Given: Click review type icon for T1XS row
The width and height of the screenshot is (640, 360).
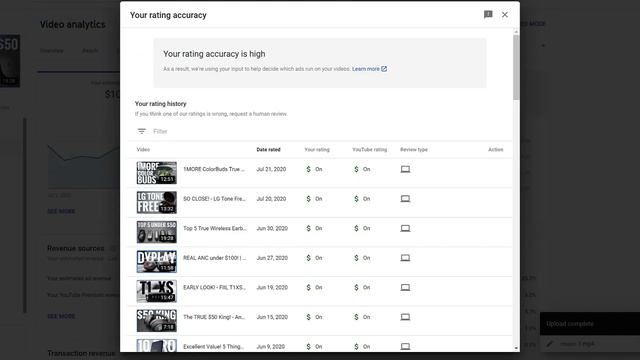Looking at the screenshot, I should (405, 287).
